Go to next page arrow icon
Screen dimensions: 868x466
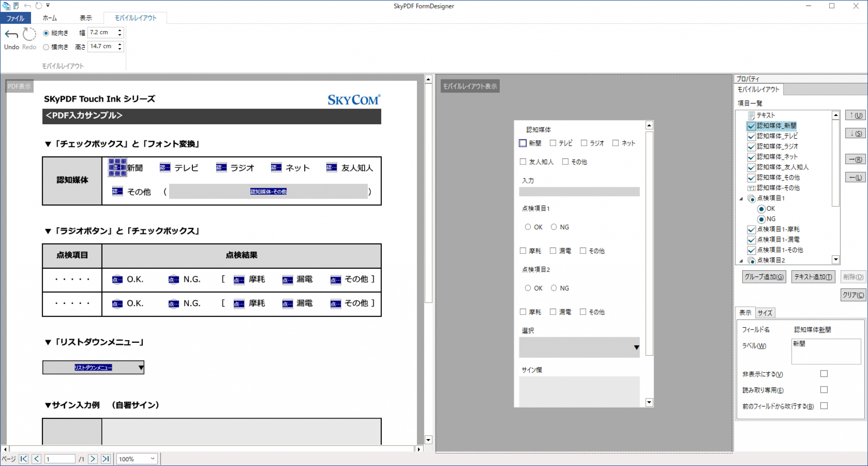pos(93,459)
